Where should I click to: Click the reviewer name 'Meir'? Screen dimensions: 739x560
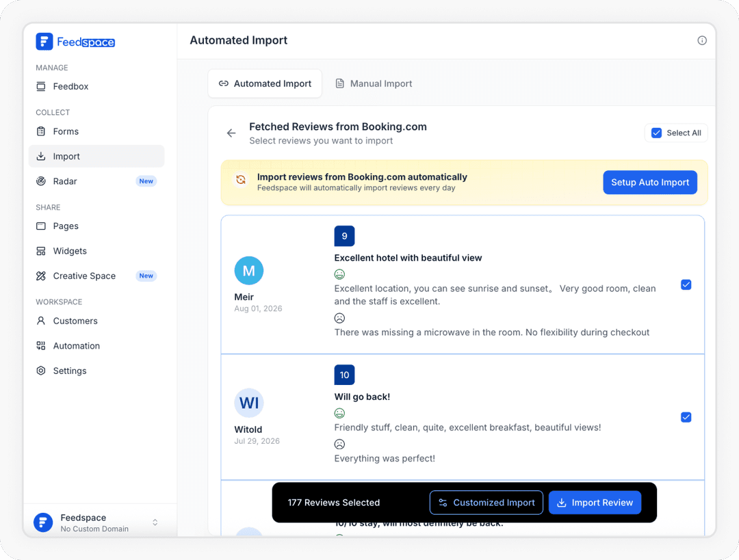coord(244,297)
